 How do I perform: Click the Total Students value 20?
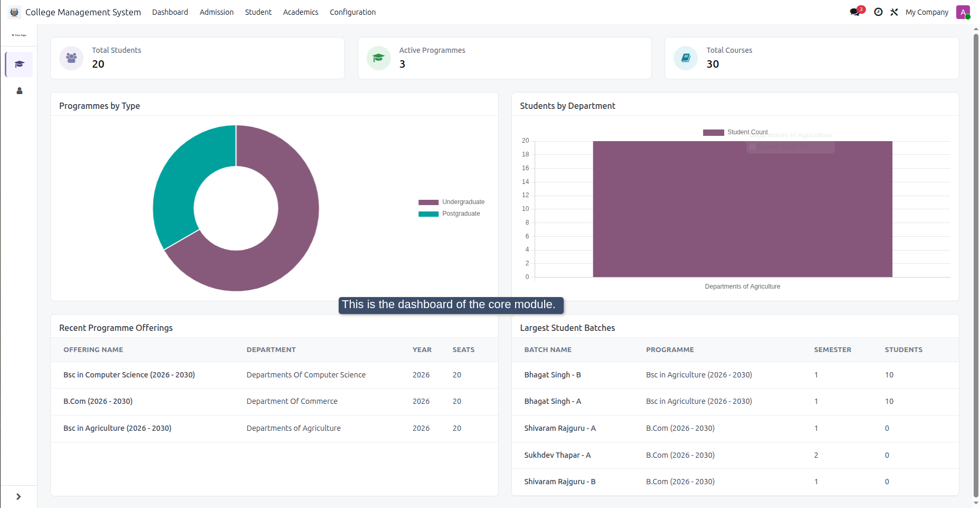[98, 64]
